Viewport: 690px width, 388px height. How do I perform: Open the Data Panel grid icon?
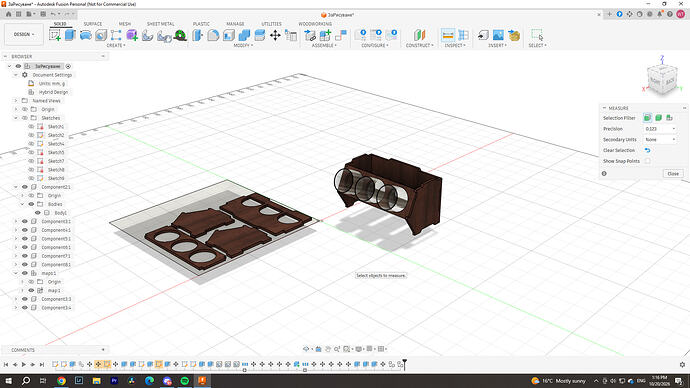tap(18, 14)
